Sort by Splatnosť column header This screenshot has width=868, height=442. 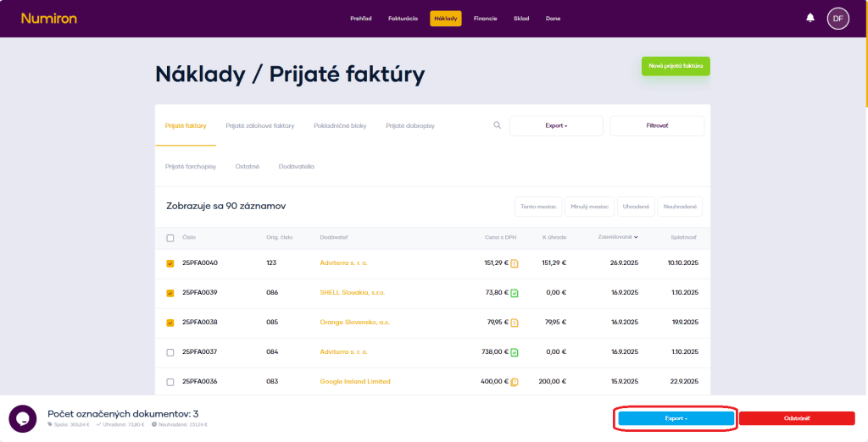[684, 238]
